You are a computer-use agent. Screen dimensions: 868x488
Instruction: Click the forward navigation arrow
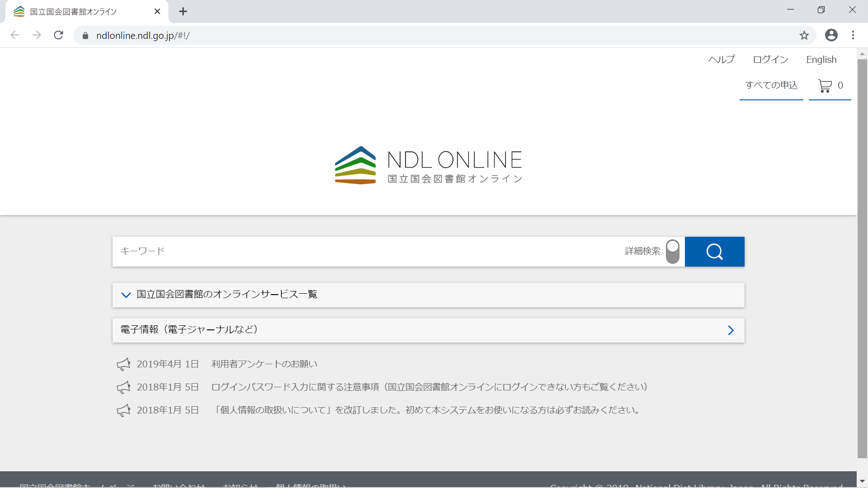click(x=37, y=35)
